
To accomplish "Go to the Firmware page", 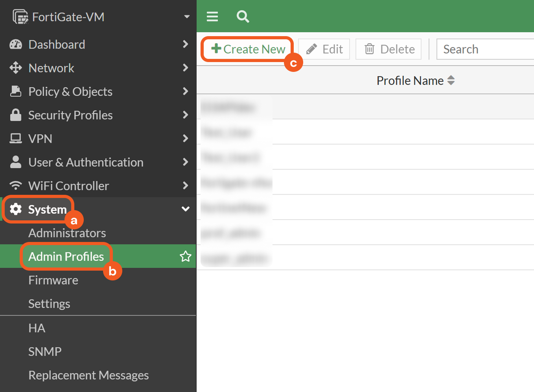I will (53, 280).
